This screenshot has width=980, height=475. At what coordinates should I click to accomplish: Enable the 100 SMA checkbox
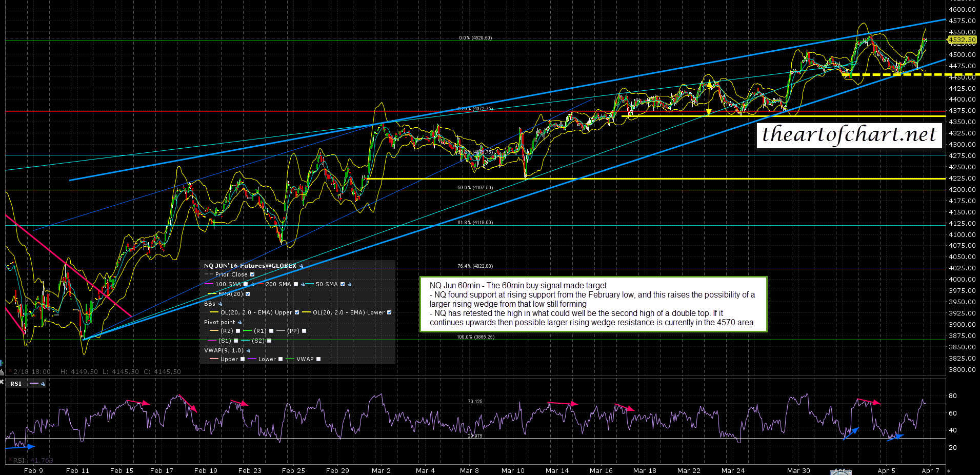tap(246, 284)
